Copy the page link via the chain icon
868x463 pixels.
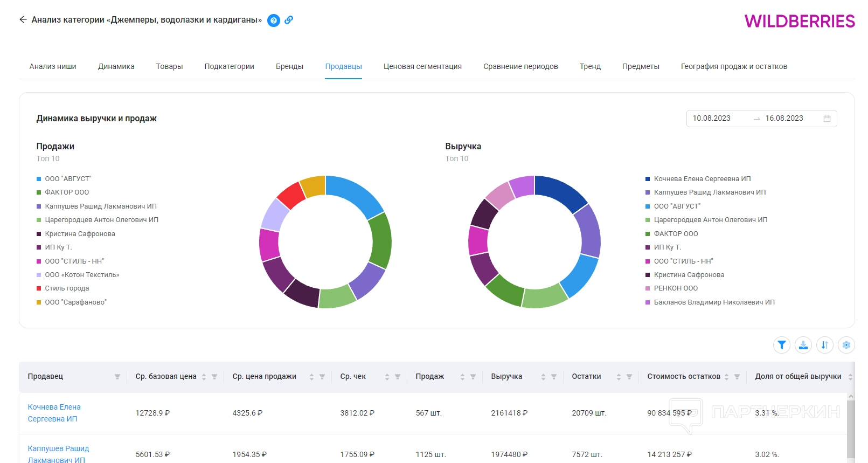pyautogui.click(x=289, y=20)
